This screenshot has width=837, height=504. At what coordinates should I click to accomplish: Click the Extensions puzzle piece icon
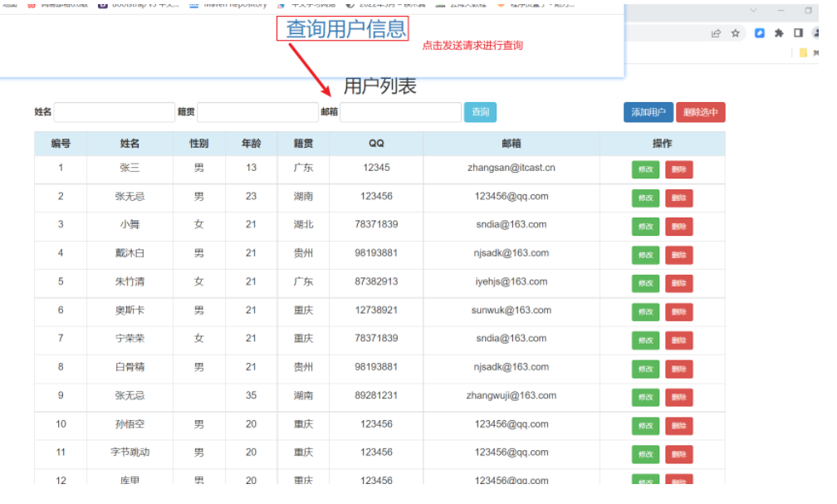point(778,33)
